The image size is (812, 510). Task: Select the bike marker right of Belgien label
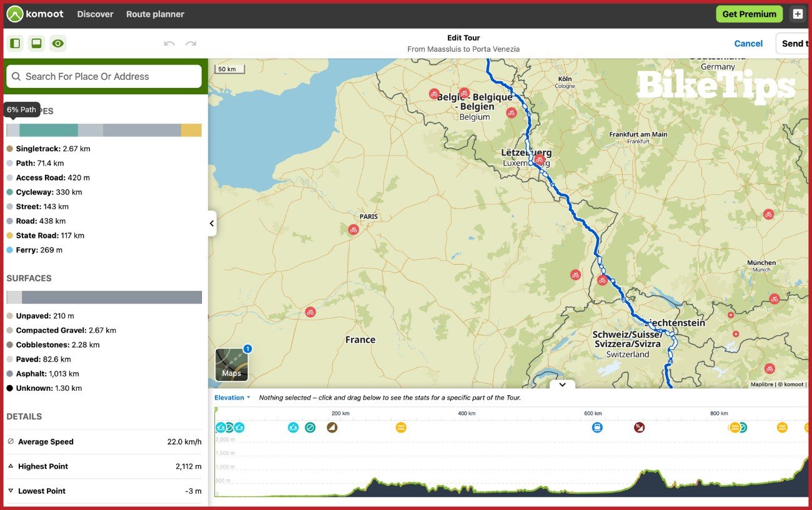tap(511, 113)
